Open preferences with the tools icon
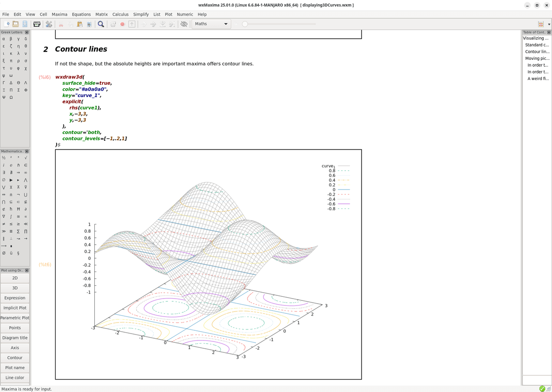 [x=48, y=24]
